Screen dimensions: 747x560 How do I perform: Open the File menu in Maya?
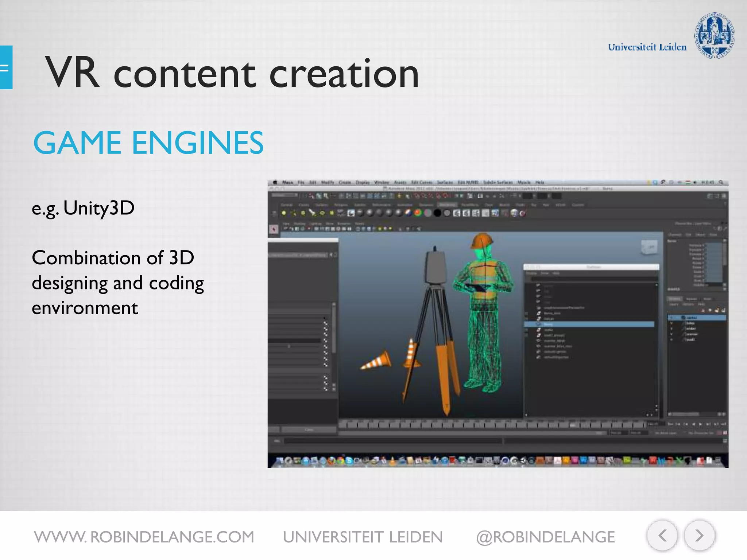pos(301,182)
